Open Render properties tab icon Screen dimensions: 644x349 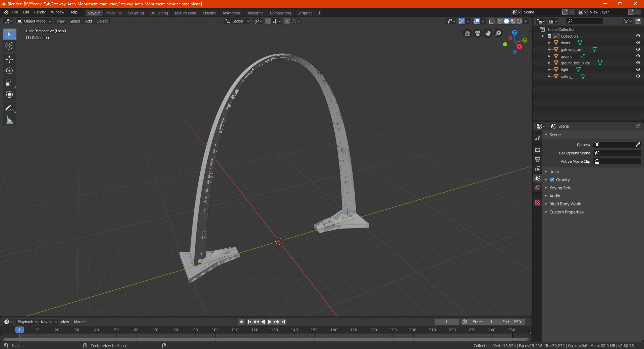point(538,150)
